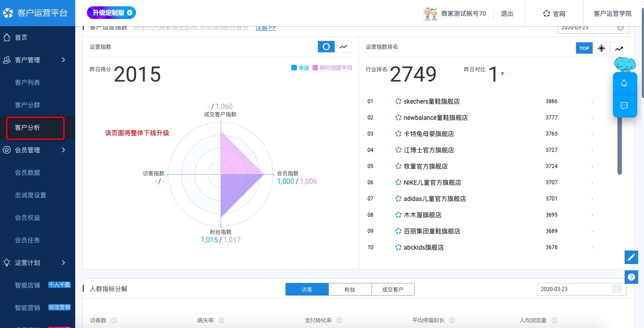Toggle the 同行同层平均 legend series
644x328 pixels.
[x=332, y=68]
